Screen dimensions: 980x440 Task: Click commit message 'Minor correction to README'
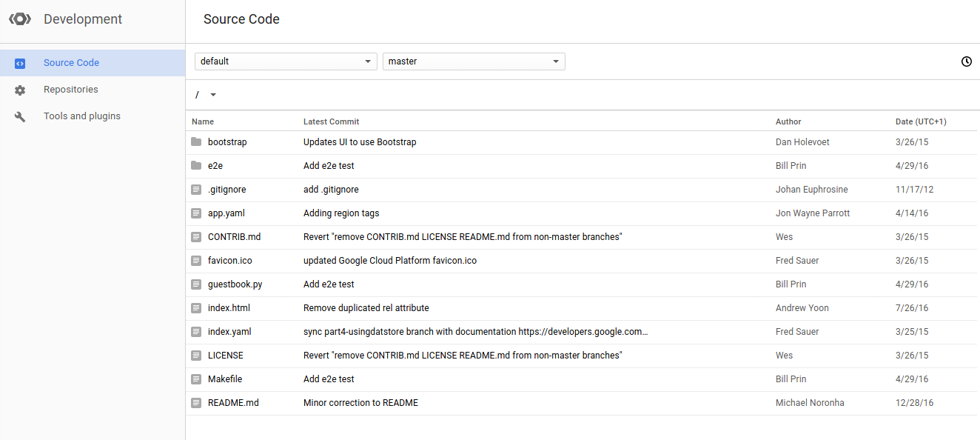360,403
